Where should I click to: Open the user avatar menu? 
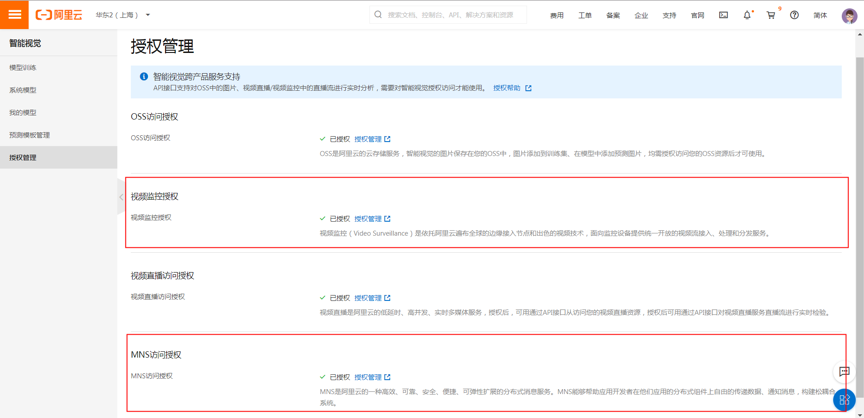pyautogui.click(x=849, y=15)
